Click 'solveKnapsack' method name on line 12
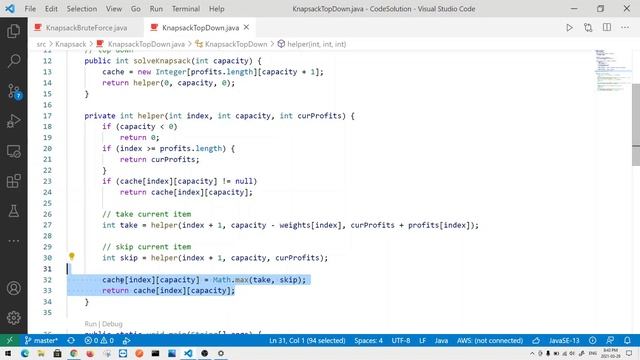Image resolution: width=640 pixels, height=360 pixels. [162, 61]
